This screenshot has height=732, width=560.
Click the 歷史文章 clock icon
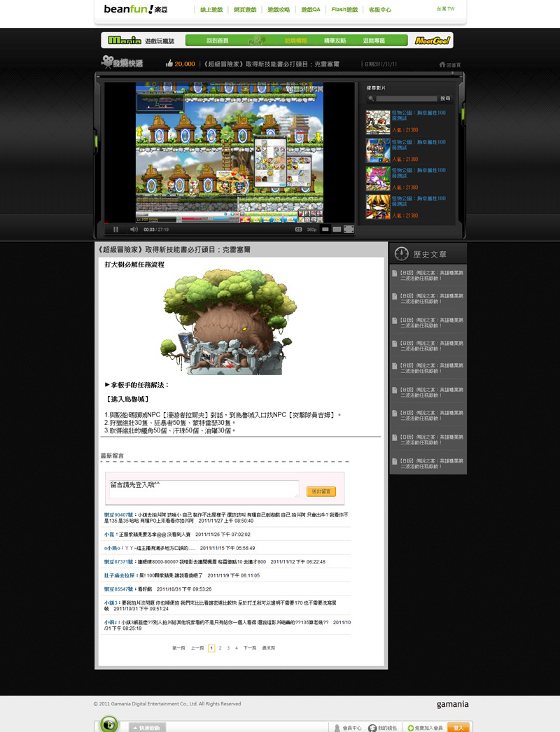[402, 253]
